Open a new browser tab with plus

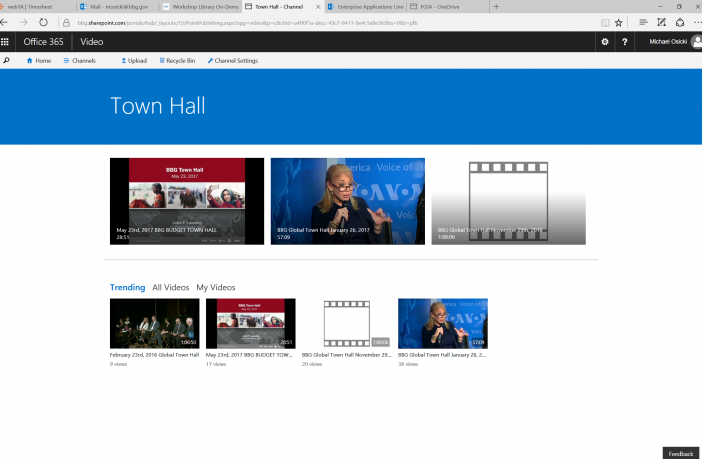click(496, 7)
